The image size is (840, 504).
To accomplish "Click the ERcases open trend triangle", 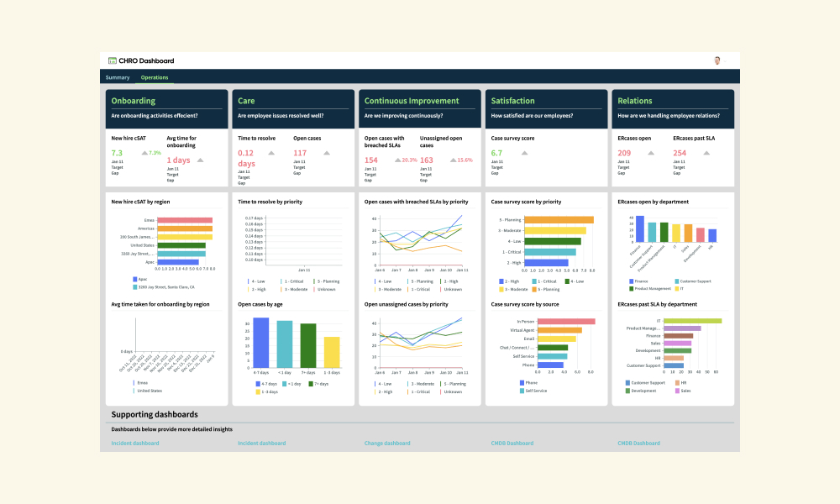I will [x=651, y=153].
